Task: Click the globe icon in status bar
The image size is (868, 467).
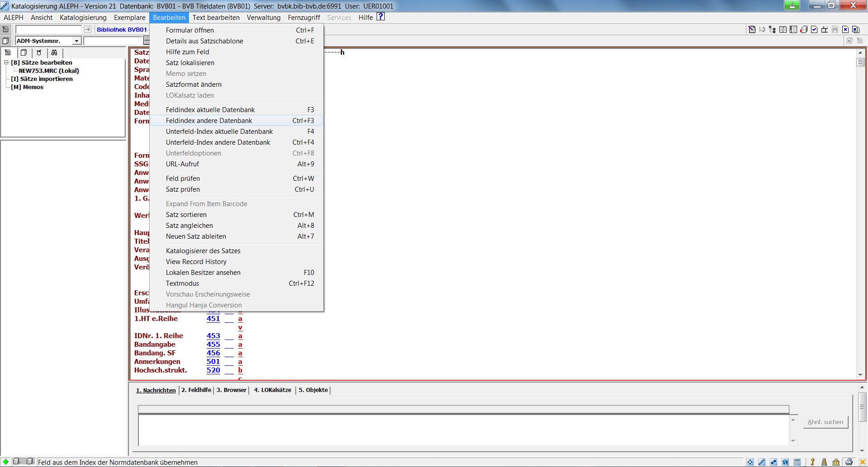Action: (x=785, y=462)
